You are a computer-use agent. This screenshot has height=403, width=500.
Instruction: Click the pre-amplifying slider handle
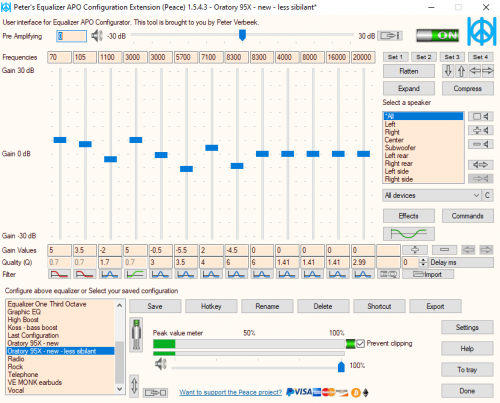242,35
